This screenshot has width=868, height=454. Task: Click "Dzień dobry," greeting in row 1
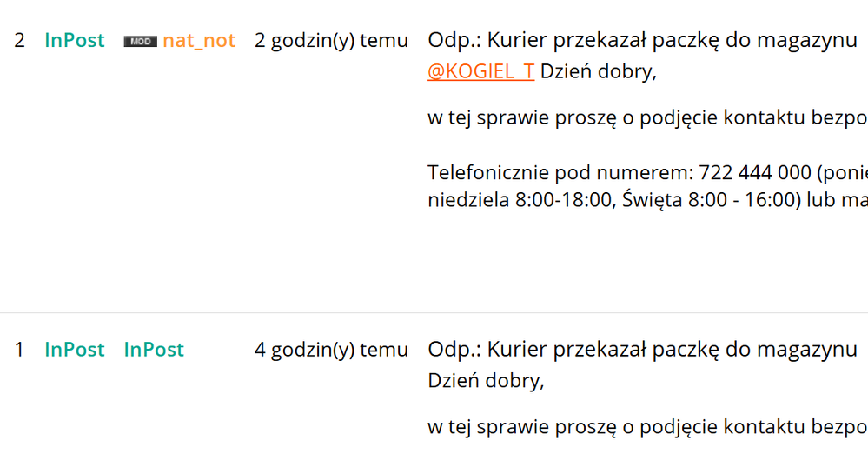486,381
